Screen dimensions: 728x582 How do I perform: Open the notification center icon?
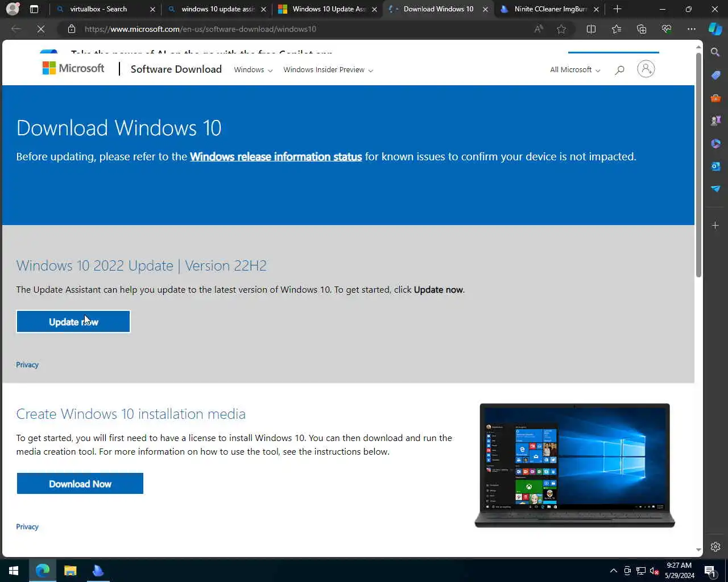(710, 571)
